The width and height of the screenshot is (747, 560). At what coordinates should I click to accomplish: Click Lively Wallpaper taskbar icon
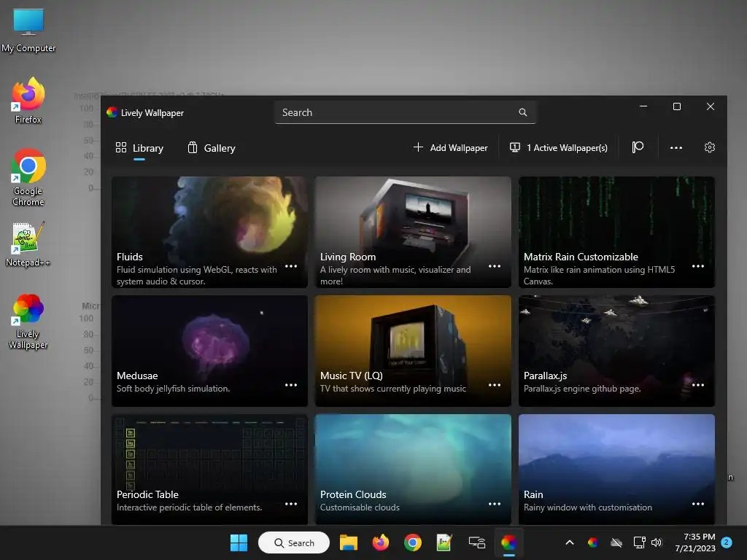coord(508,542)
